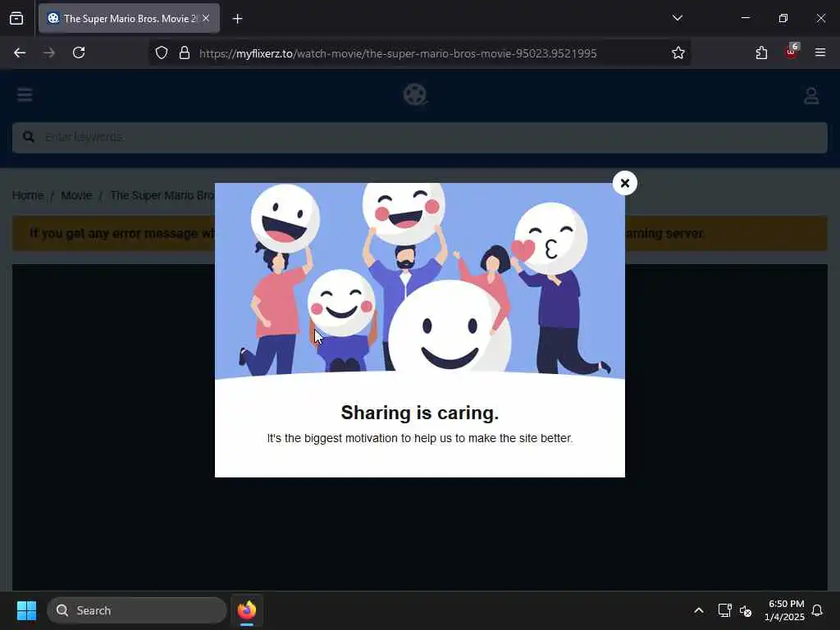Click the myflixerz.to URL address bar
Screen dimensions: 840x630
(398, 53)
